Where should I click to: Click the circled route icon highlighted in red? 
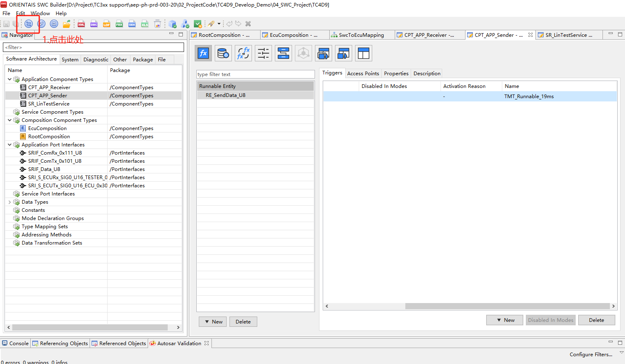(x=29, y=24)
